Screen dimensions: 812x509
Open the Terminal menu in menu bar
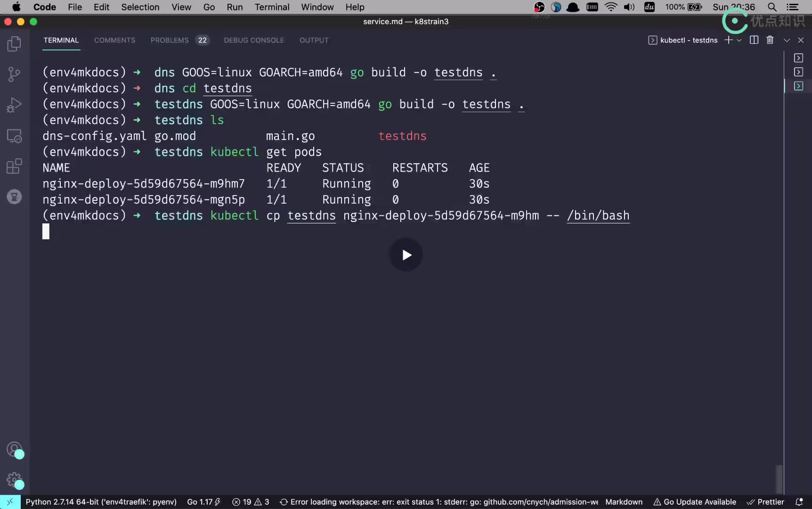click(272, 7)
